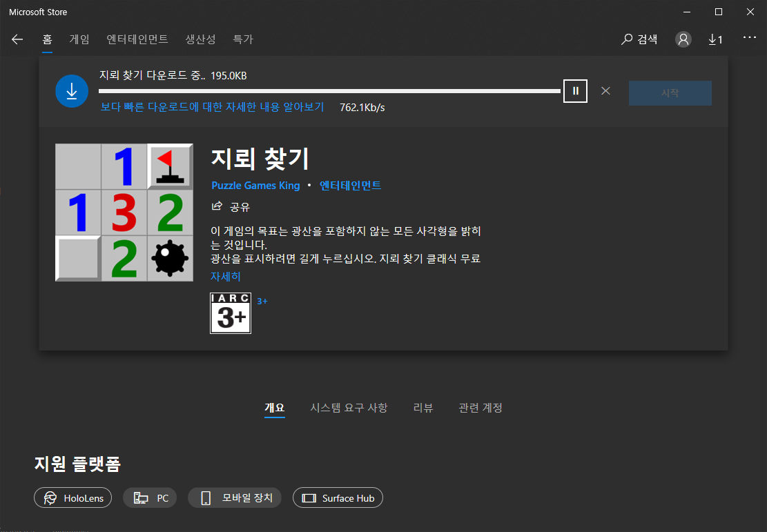767x532 pixels.
Task: Click the Surface Hub platform chip
Action: coord(338,497)
